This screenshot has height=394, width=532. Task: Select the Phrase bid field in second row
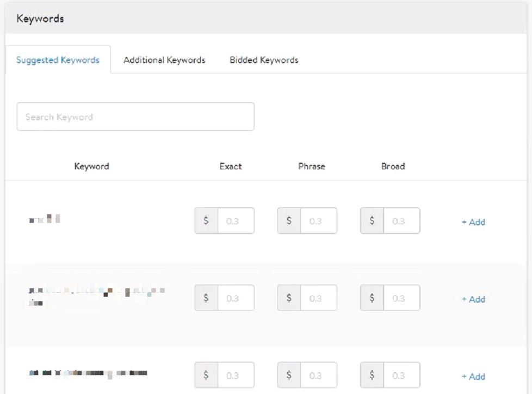[318, 298]
